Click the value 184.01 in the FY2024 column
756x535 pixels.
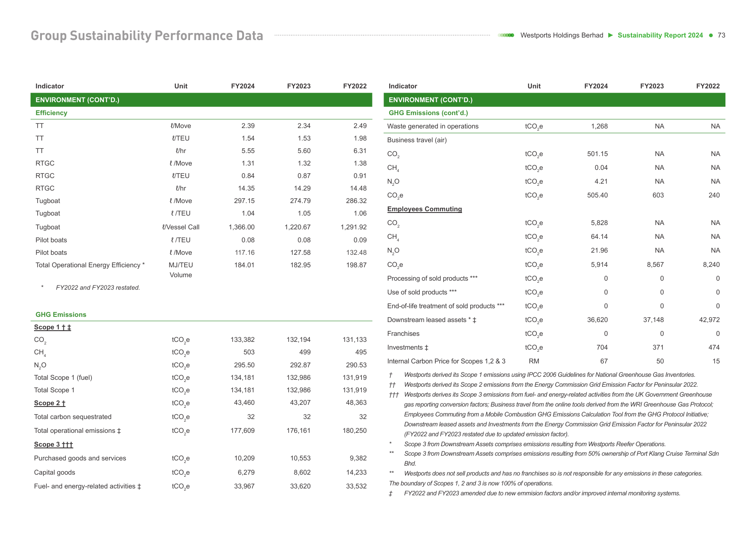(244, 265)
